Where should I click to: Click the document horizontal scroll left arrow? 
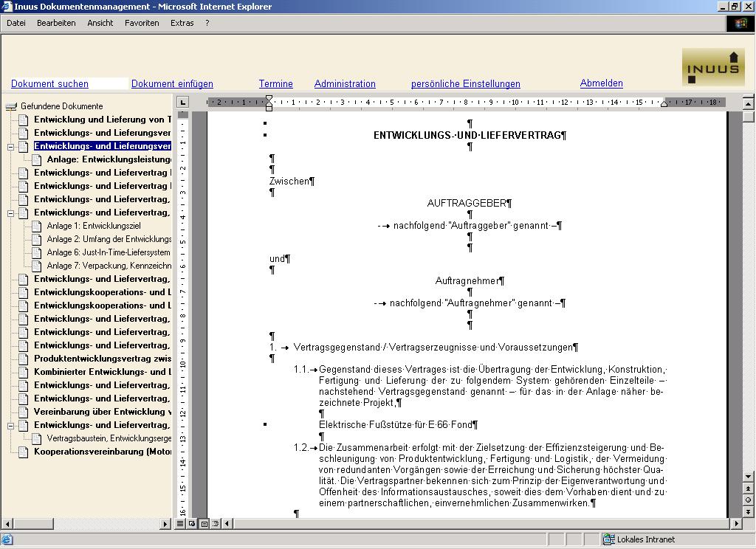(227, 523)
